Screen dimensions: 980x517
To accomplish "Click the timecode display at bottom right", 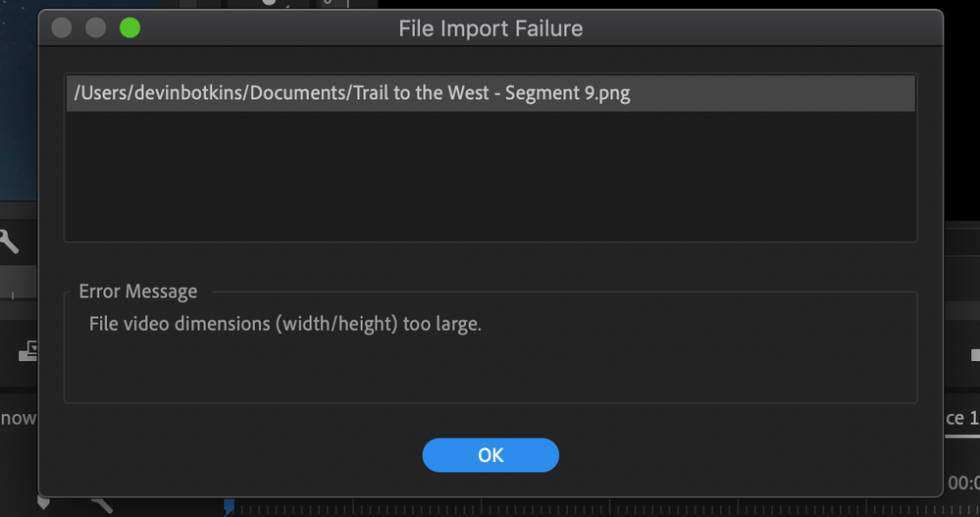I will pyautogui.click(x=963, y=483).
